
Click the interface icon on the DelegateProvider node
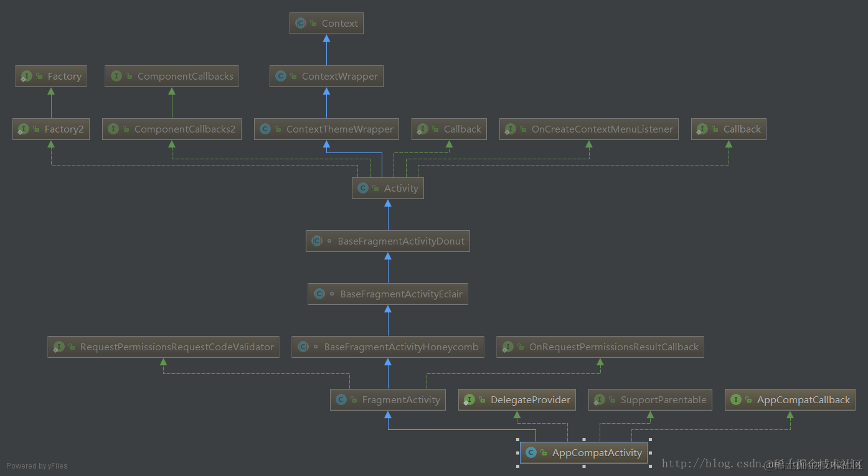pyautogui.click(x=469, y=400)
